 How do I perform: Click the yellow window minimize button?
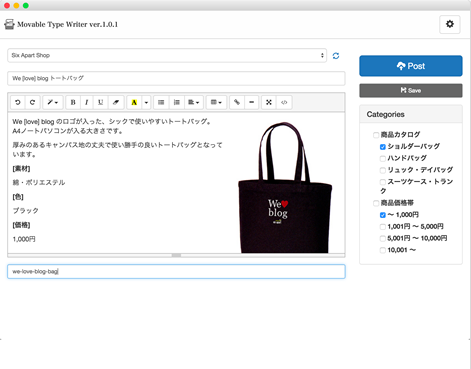coord(16,5)
